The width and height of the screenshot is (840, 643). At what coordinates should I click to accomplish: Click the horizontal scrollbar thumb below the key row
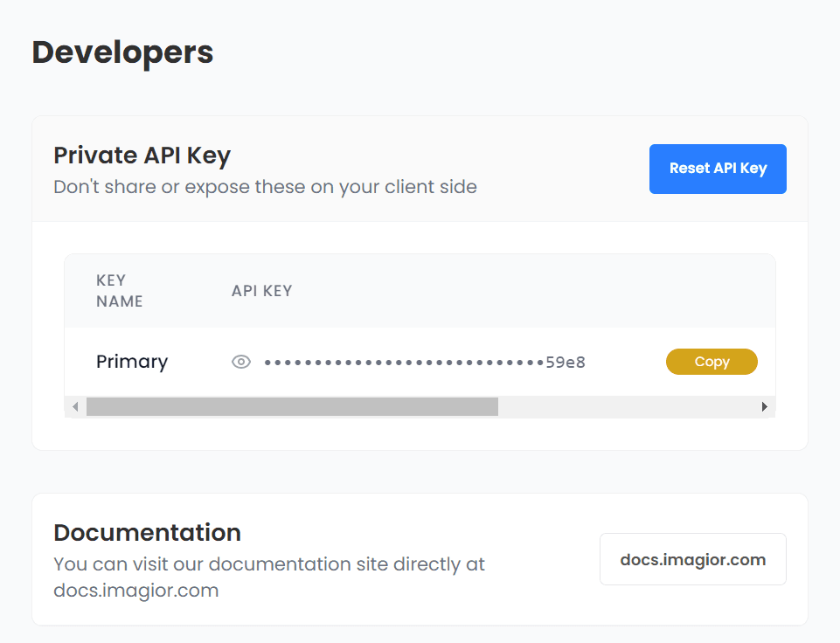[x=293, y=406]
